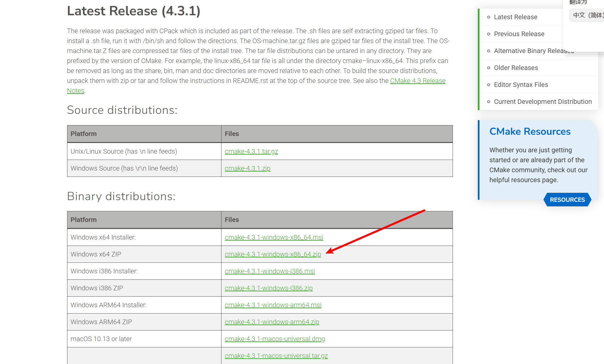Click the blue RESOURCES button
Screen dimensions: 604x364
567,200
